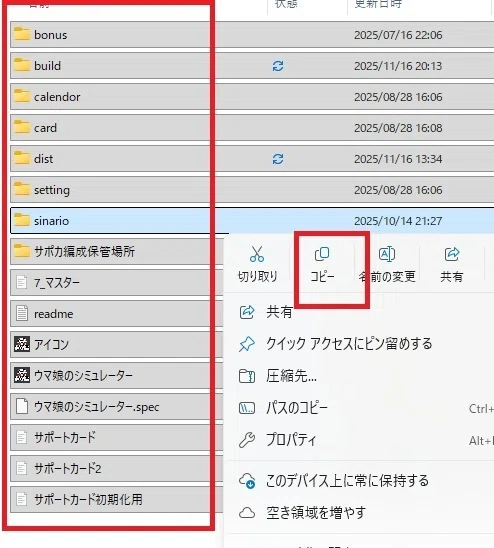Click the date 2025/11/16 20:13
Viewport: 494px width, 548px height.
(398, 66)
